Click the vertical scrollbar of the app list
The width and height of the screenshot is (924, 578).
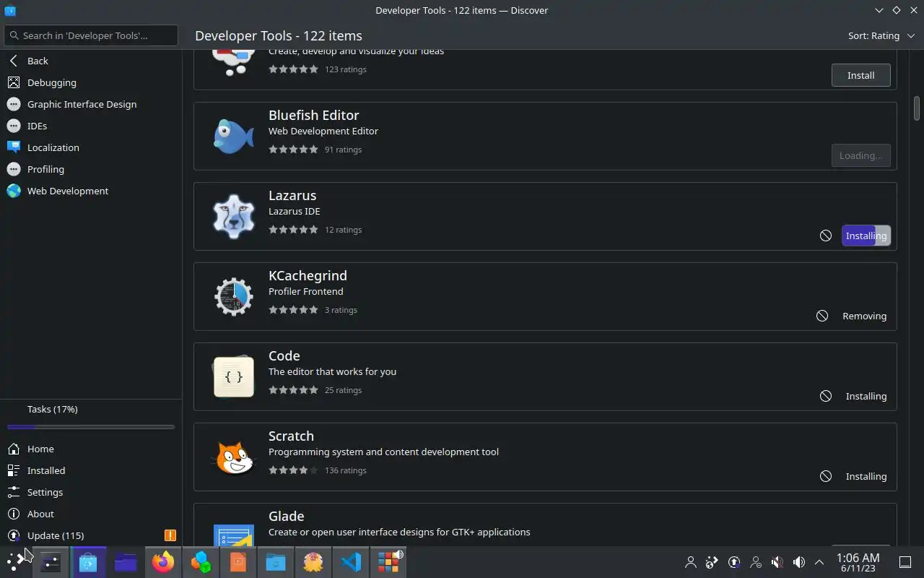tap(917, 108)
